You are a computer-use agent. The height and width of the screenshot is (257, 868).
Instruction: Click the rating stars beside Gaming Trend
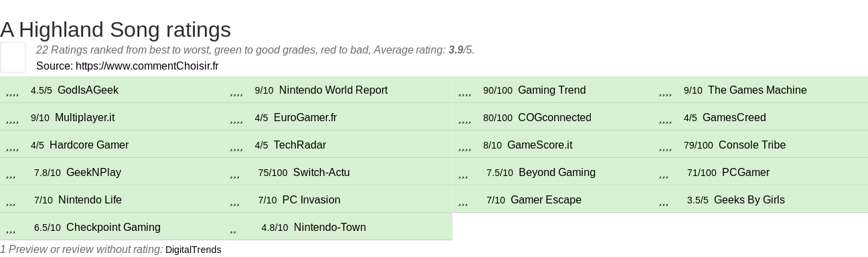click(x=465, y=91)
